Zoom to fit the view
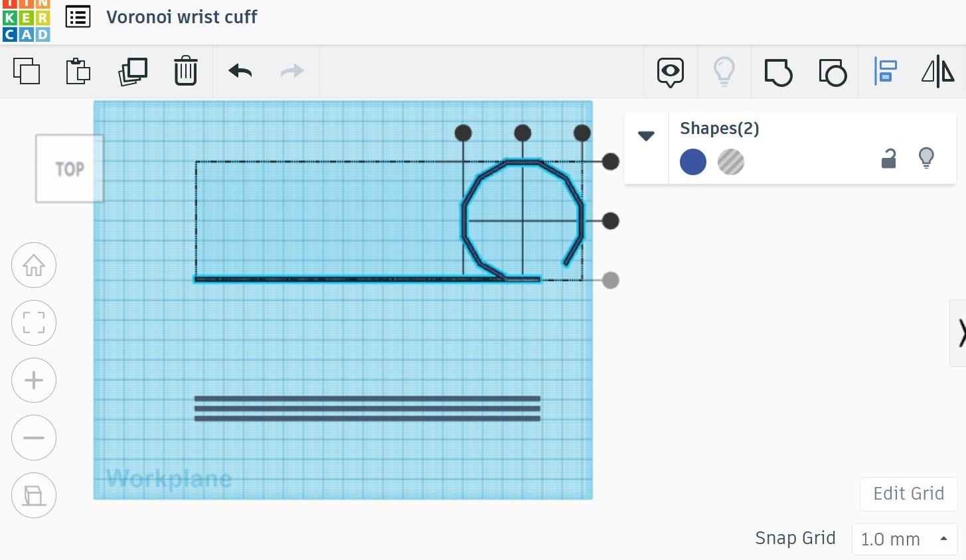The image size is (966, 560). (x=34, y=323)
